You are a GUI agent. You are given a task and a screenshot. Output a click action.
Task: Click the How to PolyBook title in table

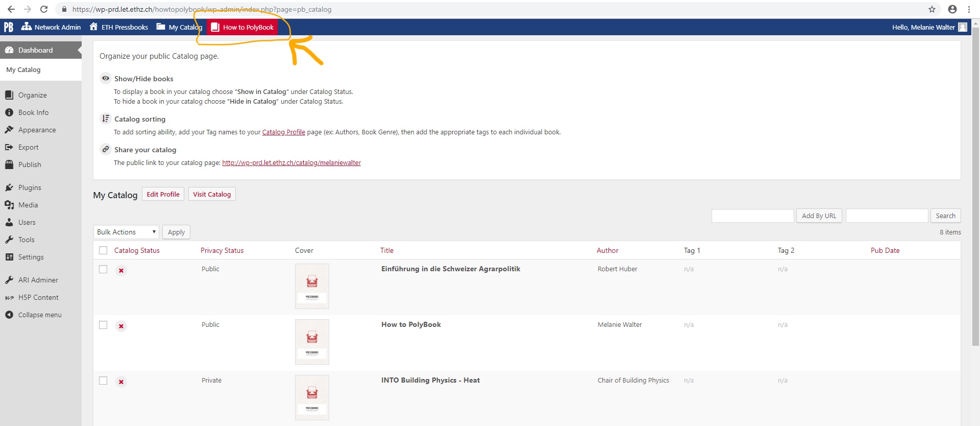(x=411, y=324)
